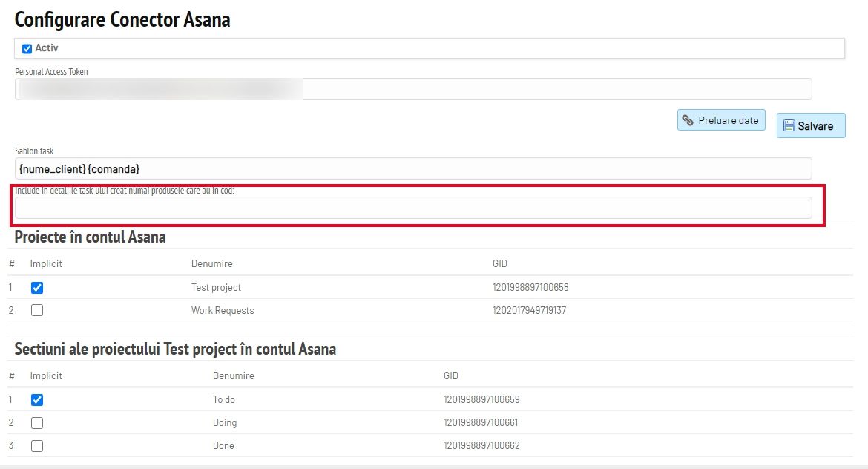The height and width of the screenshot is (469, 868).
Task: Check the Done section checkbox
Action: pyautogui.click(x=37, y=446)
